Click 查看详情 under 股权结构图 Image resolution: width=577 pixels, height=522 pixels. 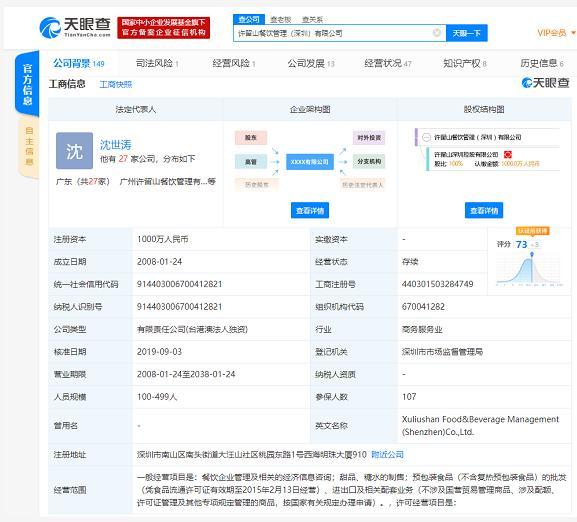click(x=484, y=210)
